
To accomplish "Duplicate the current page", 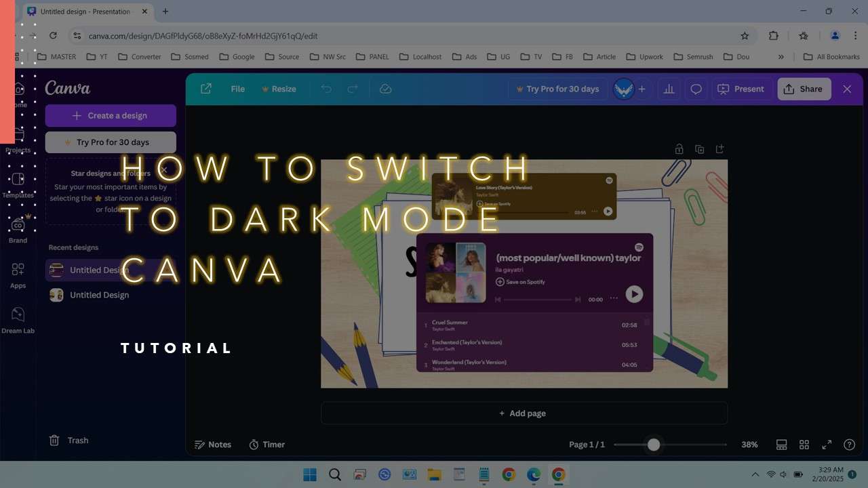I will (x=699, y=148).
